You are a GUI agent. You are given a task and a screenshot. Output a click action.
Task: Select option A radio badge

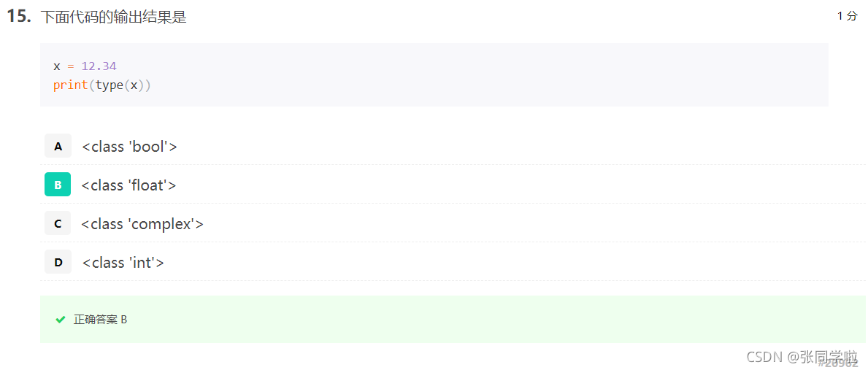[x=58, y=146]
